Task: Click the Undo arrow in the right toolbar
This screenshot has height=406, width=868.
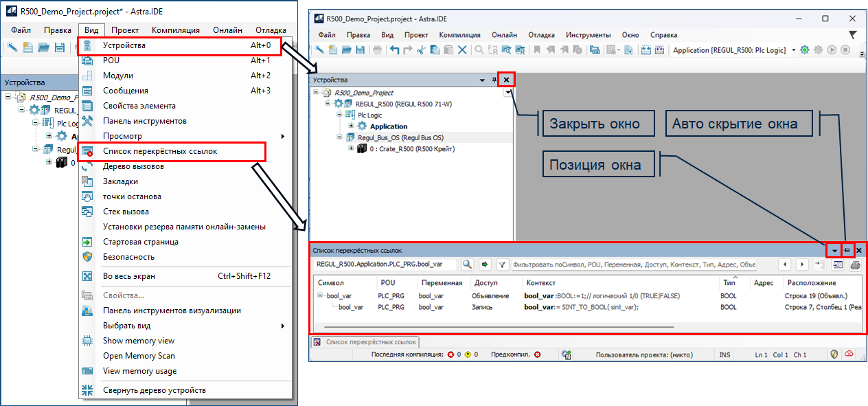Action: tap(394, 50)
